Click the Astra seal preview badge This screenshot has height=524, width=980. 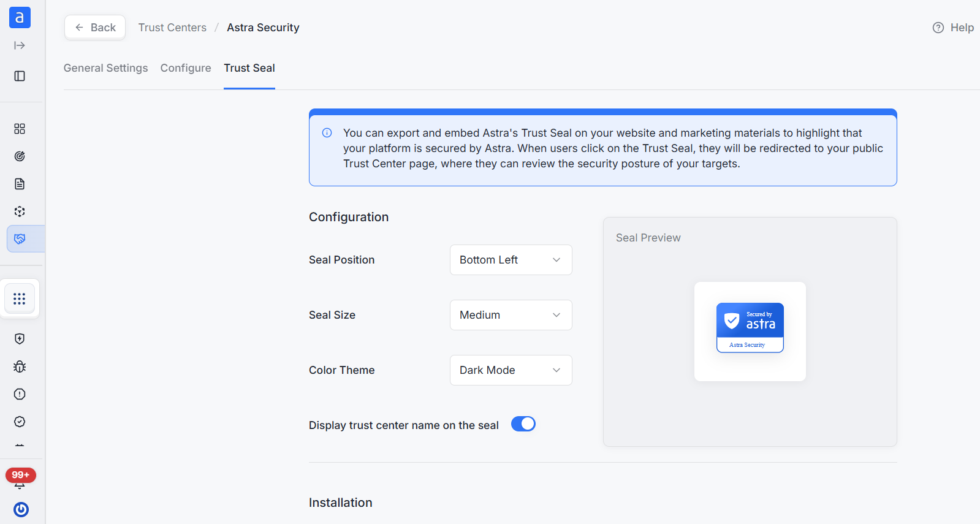tap(750, 328)
